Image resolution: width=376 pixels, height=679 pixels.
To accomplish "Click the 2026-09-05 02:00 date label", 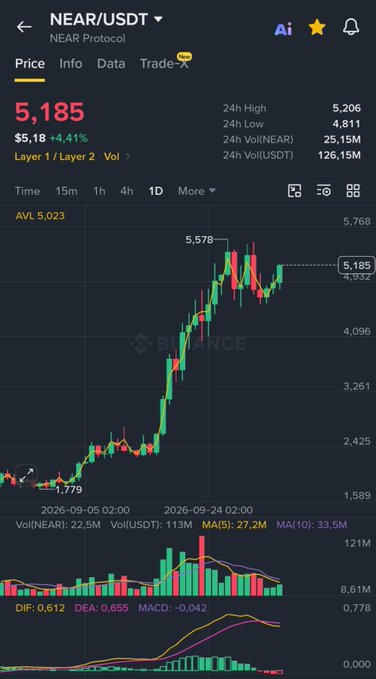I will coord(85,510).
